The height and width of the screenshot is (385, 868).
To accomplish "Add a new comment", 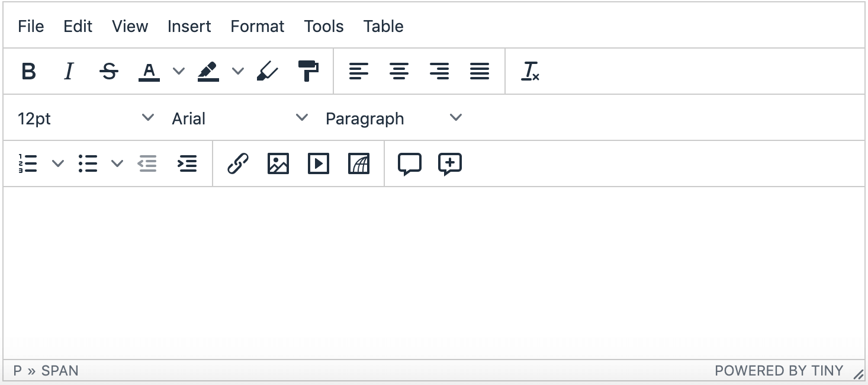I will [x=449, y=163].
